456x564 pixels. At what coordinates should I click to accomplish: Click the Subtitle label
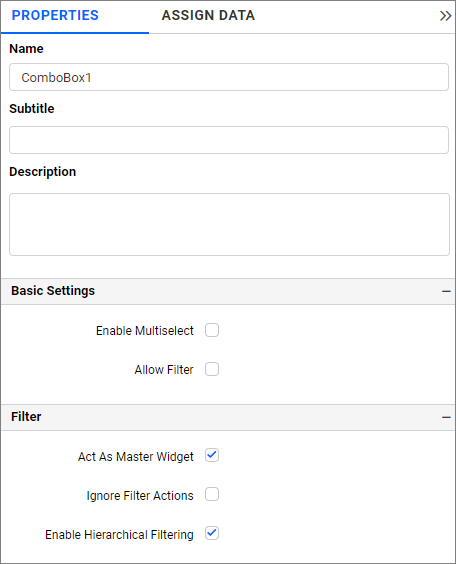coord(32,109)
